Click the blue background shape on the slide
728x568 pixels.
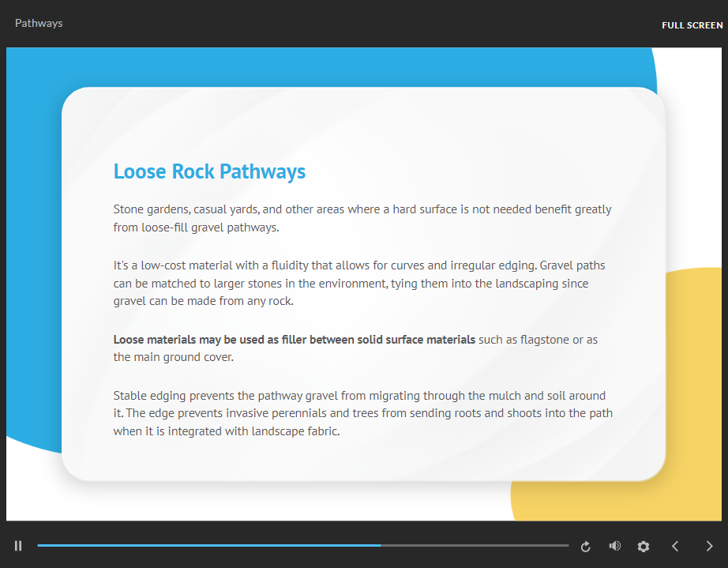tap(32, 237)
